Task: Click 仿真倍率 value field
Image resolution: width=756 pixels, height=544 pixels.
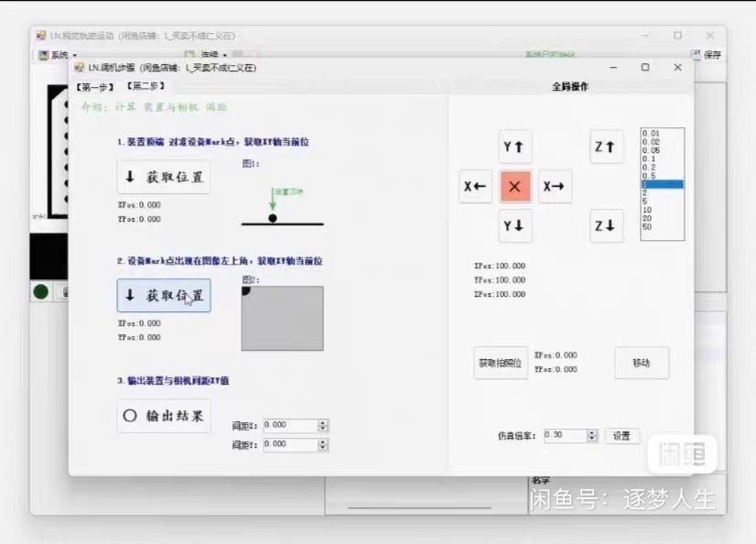Action: click(x=565, y=435)
